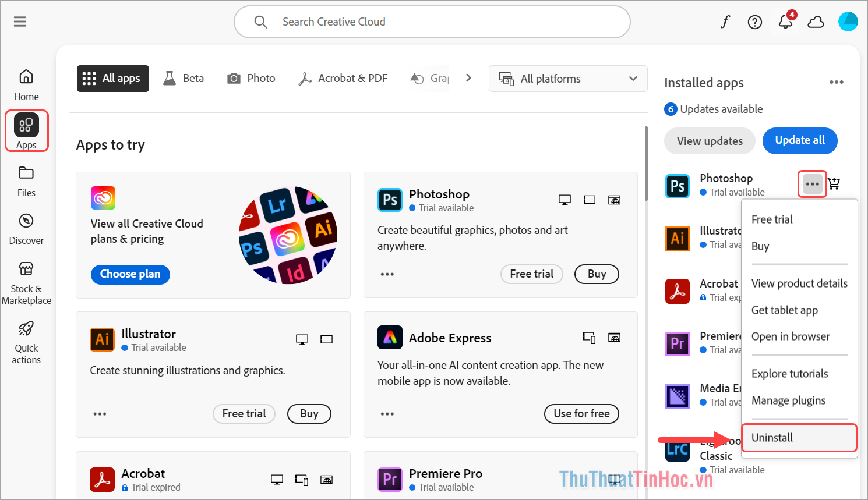Open Stock & Marketplace in sidebar
The width and height of the screenshot is (868, 500).
(26, 283)
